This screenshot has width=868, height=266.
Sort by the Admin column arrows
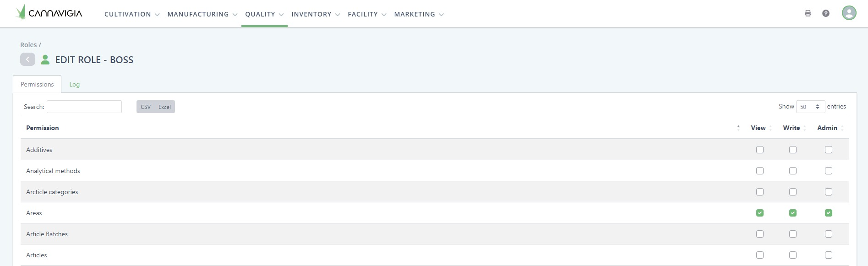tap(842, 128)
